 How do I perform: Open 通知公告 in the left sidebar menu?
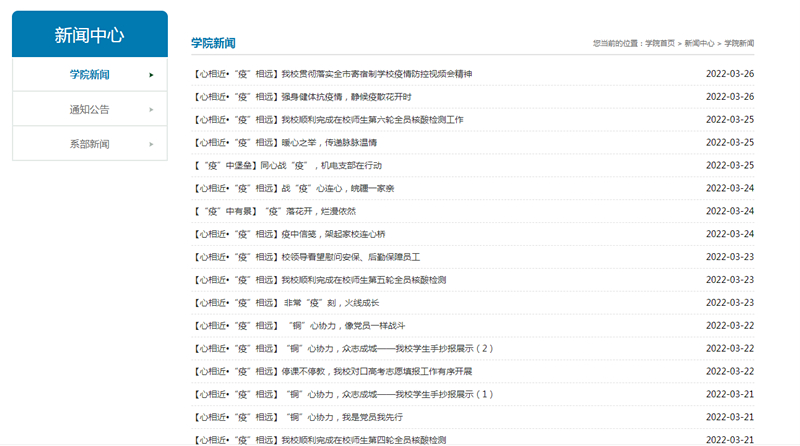pyautogui.click(x=90, y=109)
